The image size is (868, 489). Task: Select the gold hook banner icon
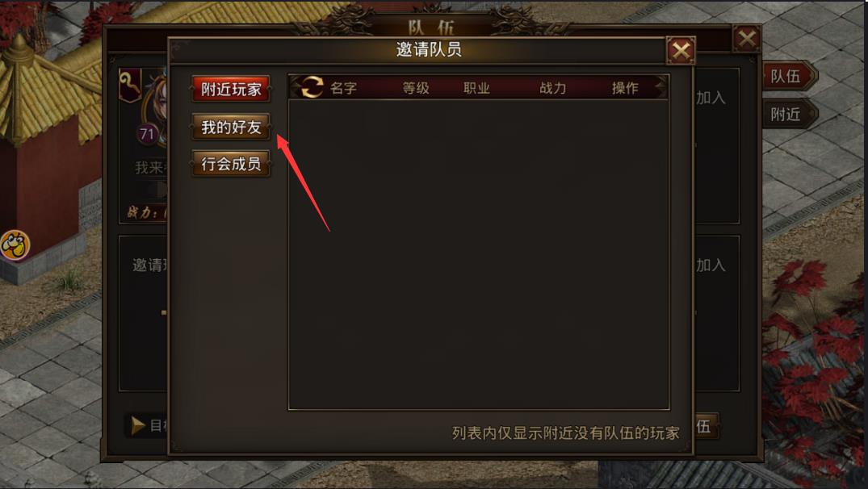click(x=130, y=86)
